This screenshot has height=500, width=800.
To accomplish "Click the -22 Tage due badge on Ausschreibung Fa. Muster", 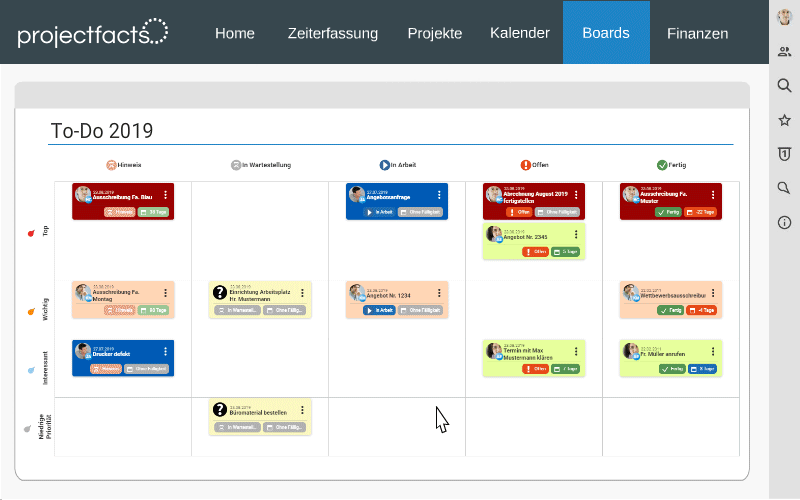I will [x=700, y=212].
